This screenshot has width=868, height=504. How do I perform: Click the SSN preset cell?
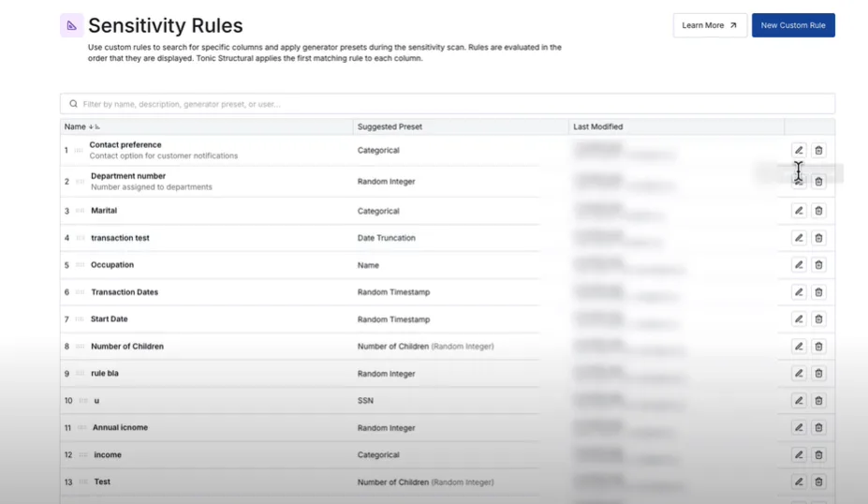tap(365, 400)
